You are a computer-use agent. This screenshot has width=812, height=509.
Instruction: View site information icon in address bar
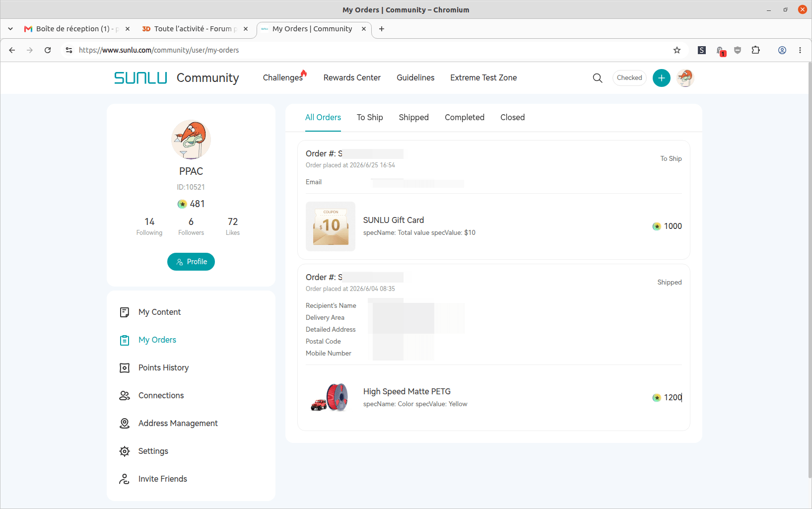(69, 50)
